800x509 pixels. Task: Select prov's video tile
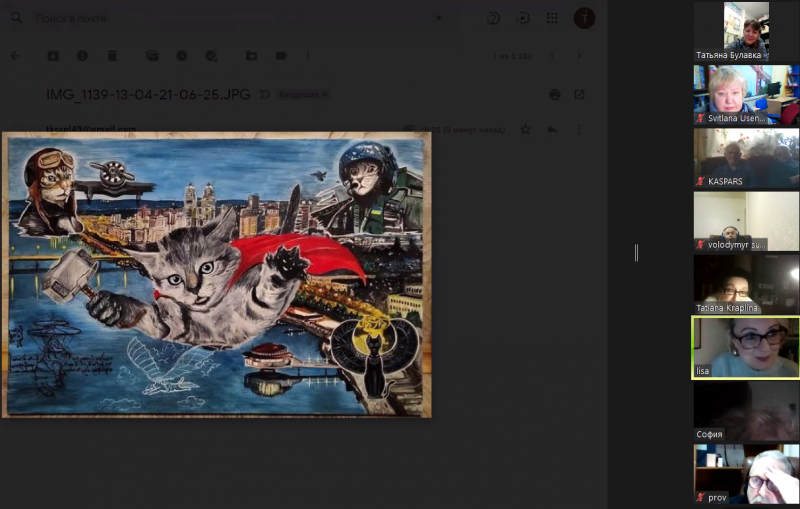point(746,474)
